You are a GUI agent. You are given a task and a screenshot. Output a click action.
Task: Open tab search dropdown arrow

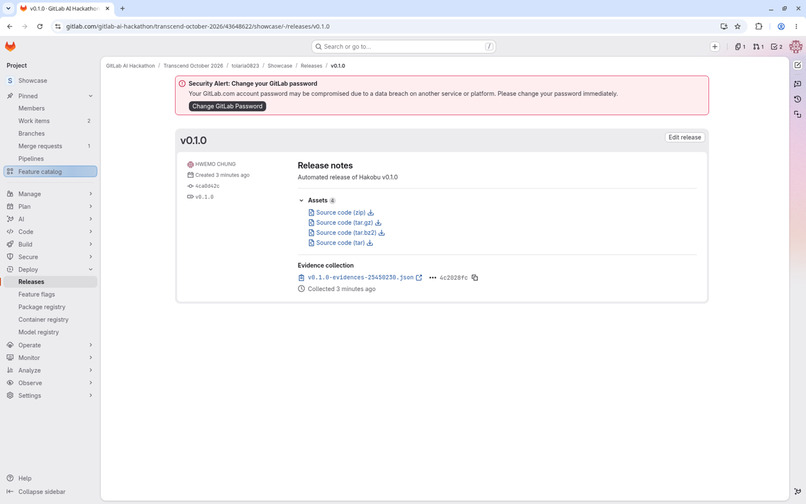click(x=8, y=8)
